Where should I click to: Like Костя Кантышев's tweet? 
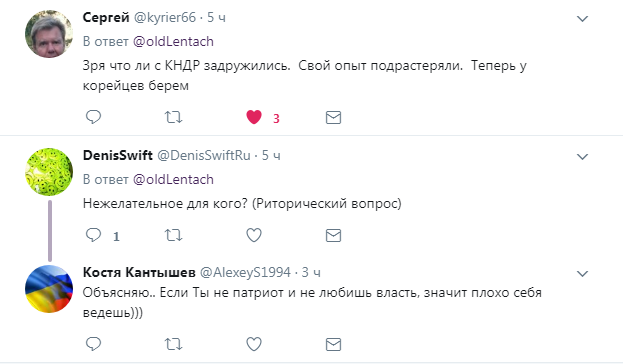(254, 344)
